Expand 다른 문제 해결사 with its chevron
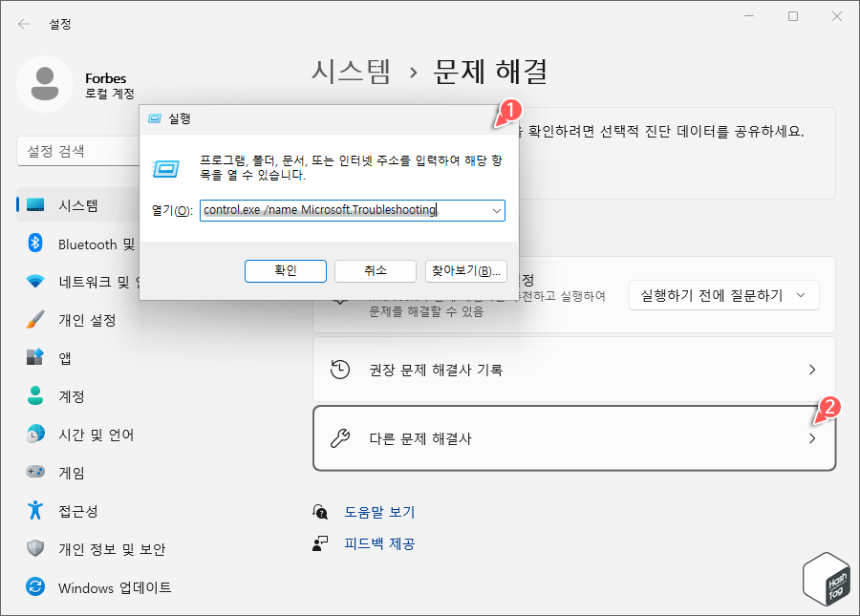Viewport: 860px width, 616px height. 812,439
